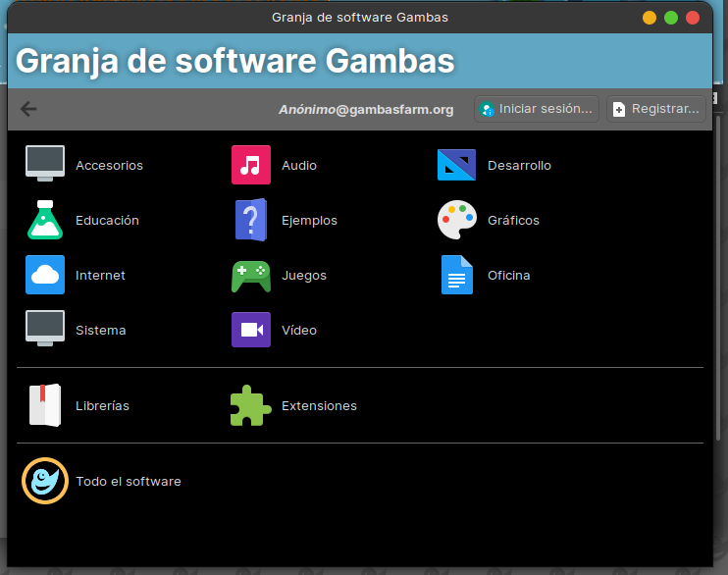Click the Anónimo@gambasfarm.org account label
728x575 pixels.
click(x=366, y=110)
